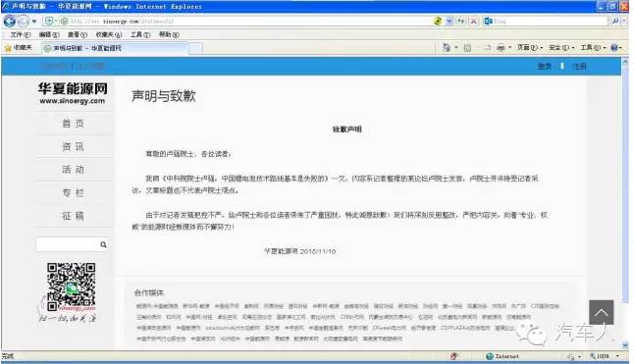Click the QR code image
The width and height of the screenshot is (634, 364).
click(72, 286)
